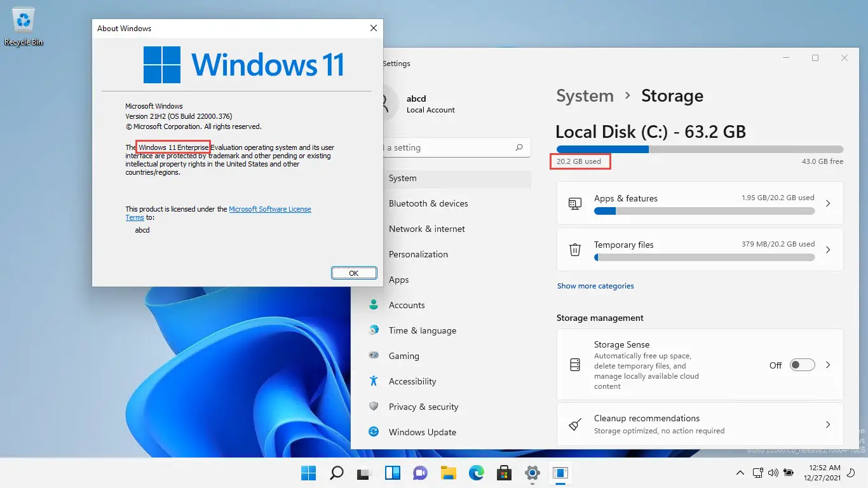Screen dimensions: 868x488
Task: Click the Gaming controller icon in sidebar
Action: tap(374, 356)
